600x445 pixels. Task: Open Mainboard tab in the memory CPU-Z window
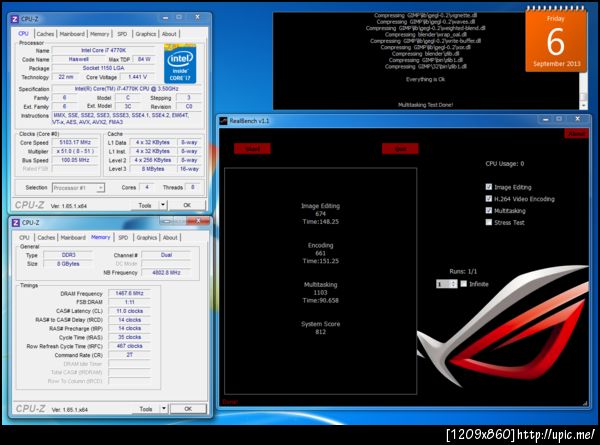tap(73, 238)
